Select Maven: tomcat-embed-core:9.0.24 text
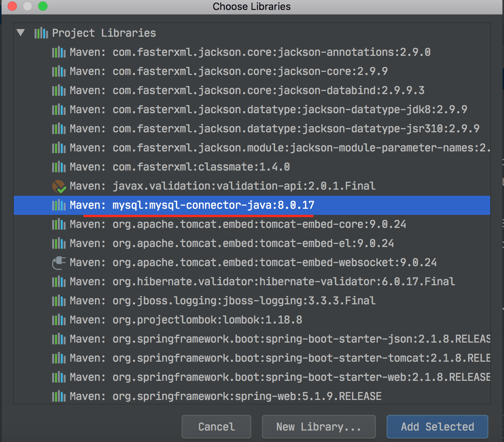 coord(238,224)
